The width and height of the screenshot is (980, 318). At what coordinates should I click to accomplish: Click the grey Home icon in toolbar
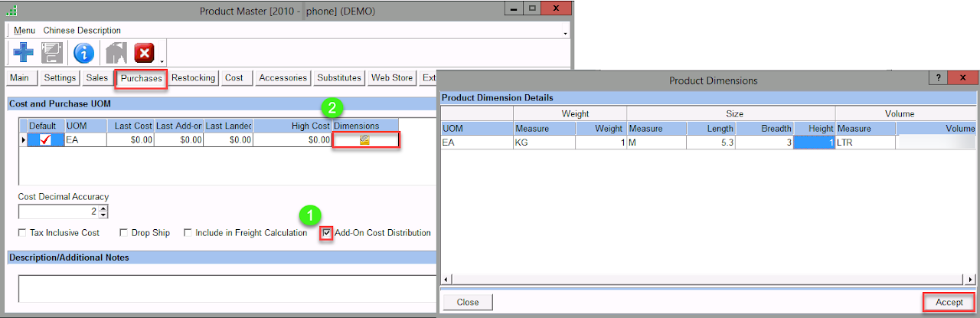[x=115, y=53]
